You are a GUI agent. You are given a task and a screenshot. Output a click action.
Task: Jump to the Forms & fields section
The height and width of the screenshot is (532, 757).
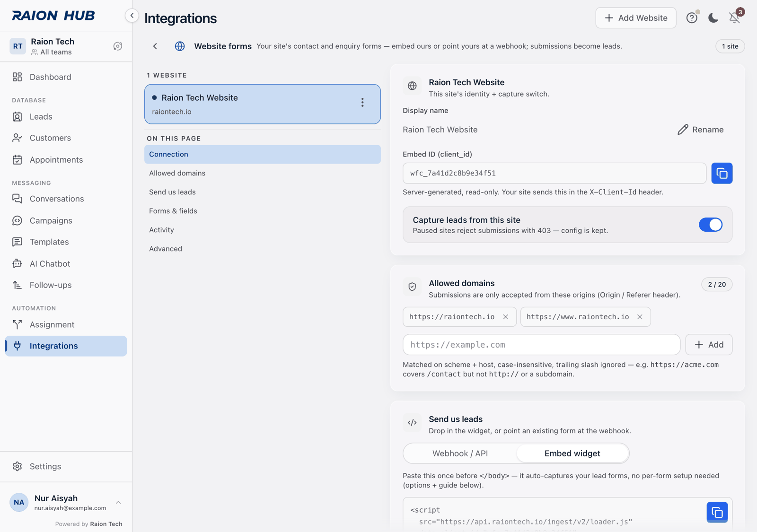click(x=262, y=211)
